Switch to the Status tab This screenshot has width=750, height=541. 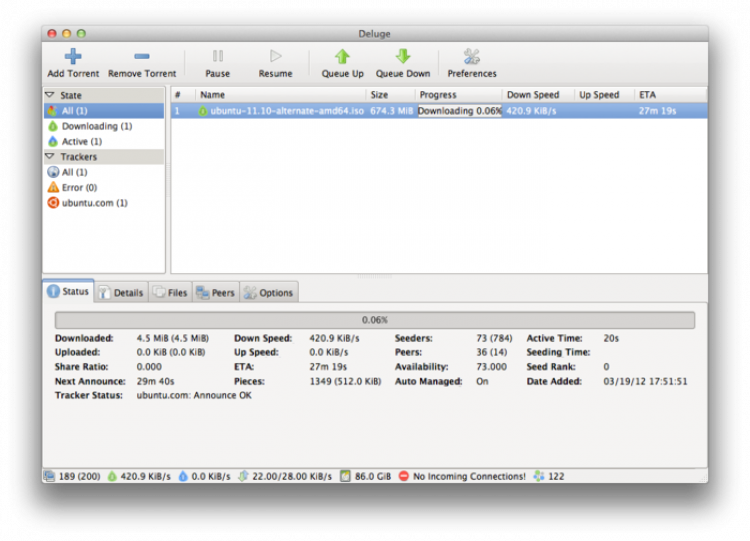click(68, 291)
